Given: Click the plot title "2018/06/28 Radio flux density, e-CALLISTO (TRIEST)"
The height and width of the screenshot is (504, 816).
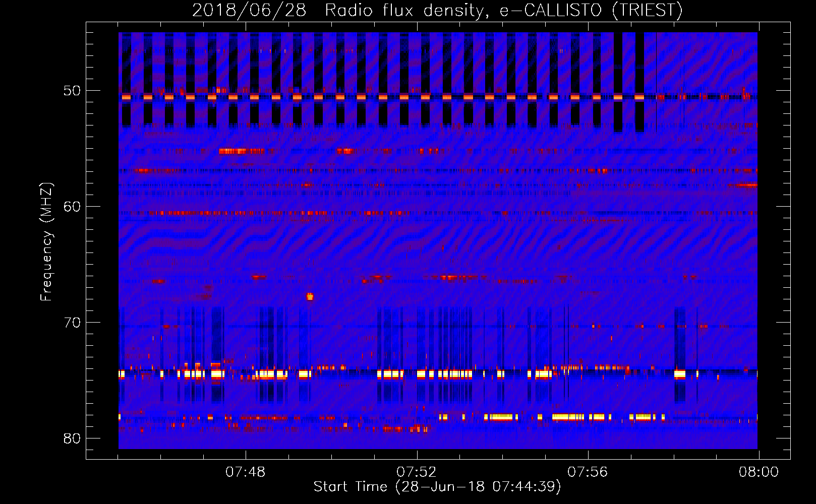Looking at the screenshot, I should (437, 10).
